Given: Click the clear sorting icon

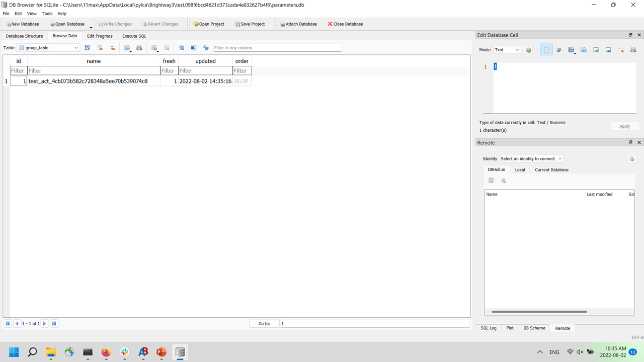Looking at the screenshot, I should pos(113,48).
